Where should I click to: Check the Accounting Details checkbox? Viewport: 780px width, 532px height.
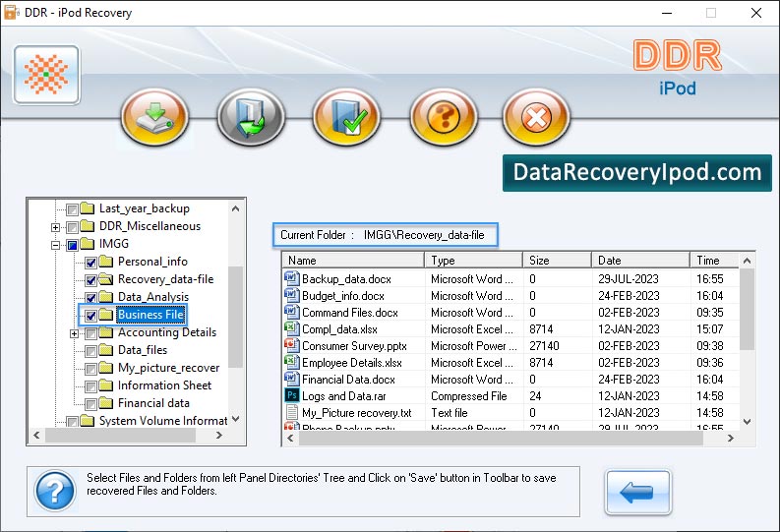(91, 333)
